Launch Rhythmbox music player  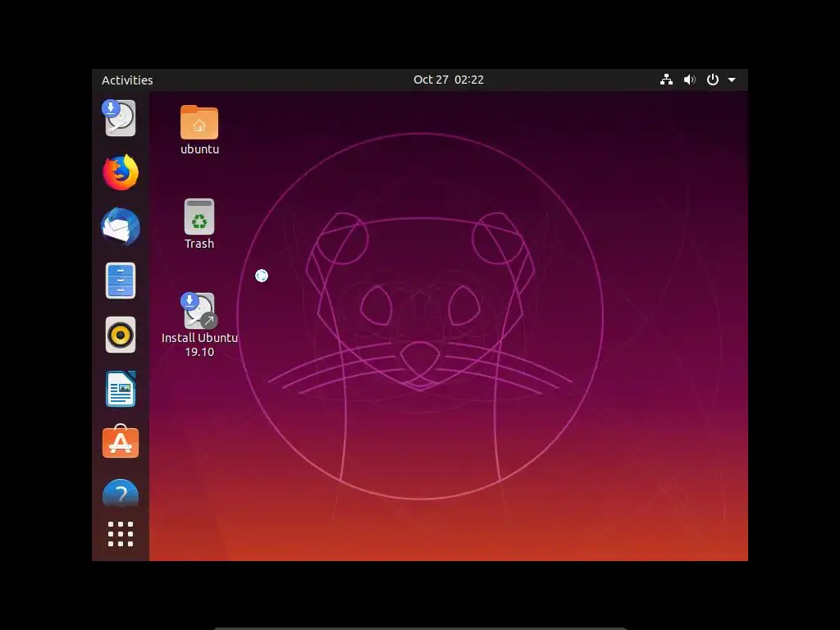coord(121,335)
